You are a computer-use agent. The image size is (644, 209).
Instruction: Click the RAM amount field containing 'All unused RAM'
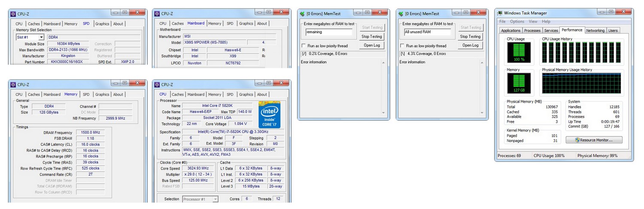pos(428,32)
